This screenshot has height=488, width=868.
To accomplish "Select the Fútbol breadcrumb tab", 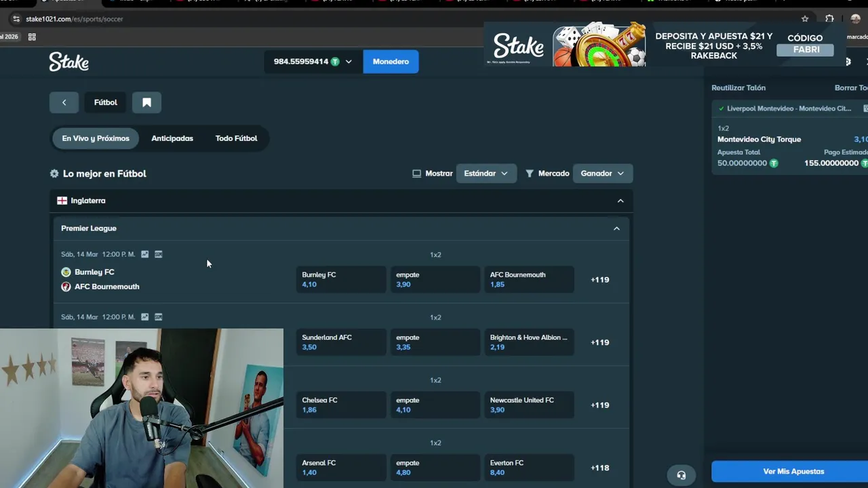I will 105,102.
